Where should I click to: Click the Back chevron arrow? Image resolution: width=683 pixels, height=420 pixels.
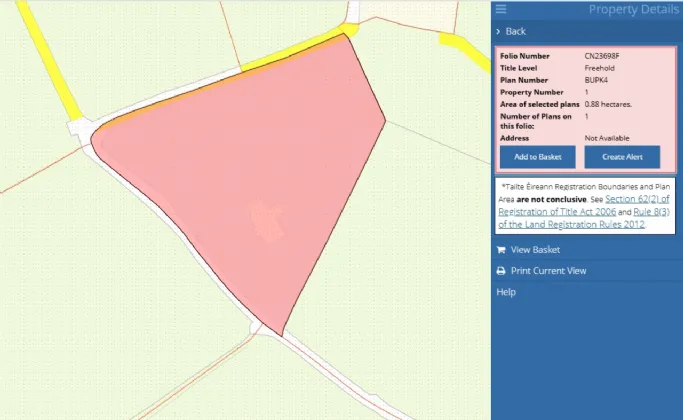499,32
